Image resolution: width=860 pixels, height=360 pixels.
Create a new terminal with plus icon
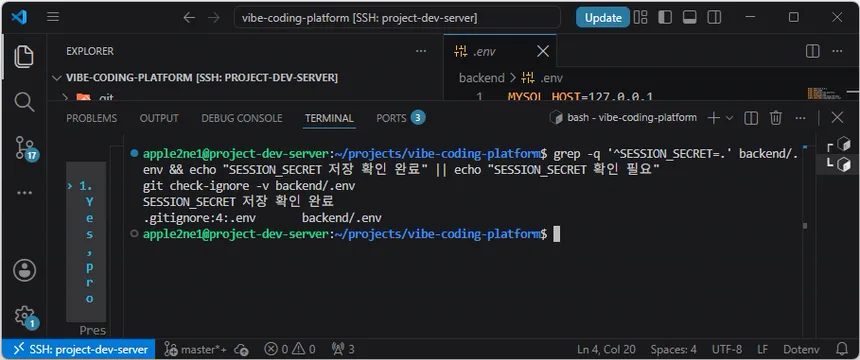click(x=714, y=117)
